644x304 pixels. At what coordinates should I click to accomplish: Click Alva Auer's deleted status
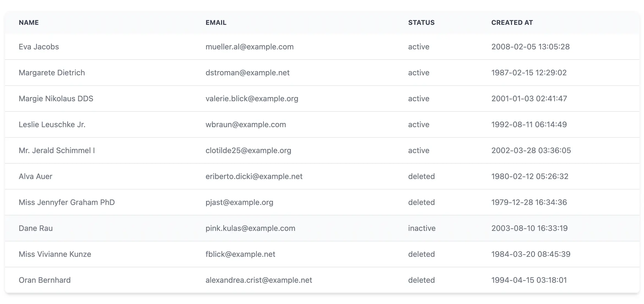click(x=421, y=177)
